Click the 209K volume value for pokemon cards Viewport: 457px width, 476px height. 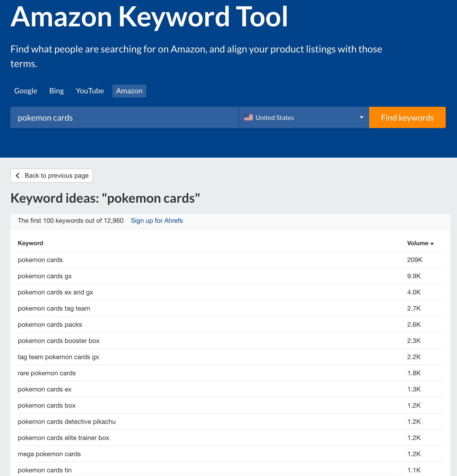pyautogui.click(x=414, y=260)
